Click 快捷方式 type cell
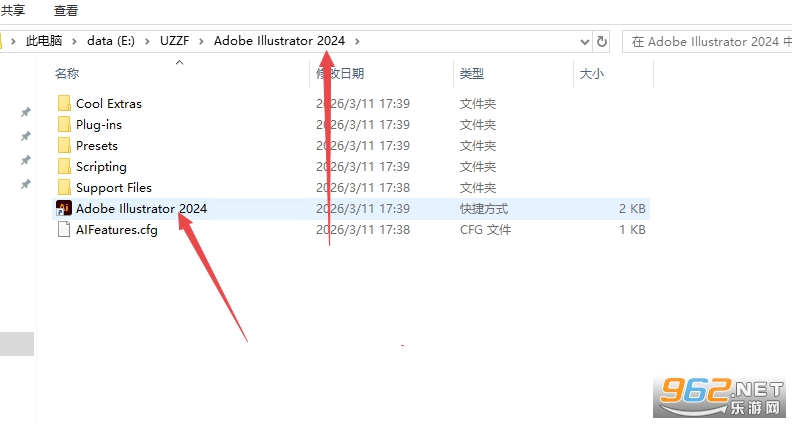792x424 pixels. point(484,209)
